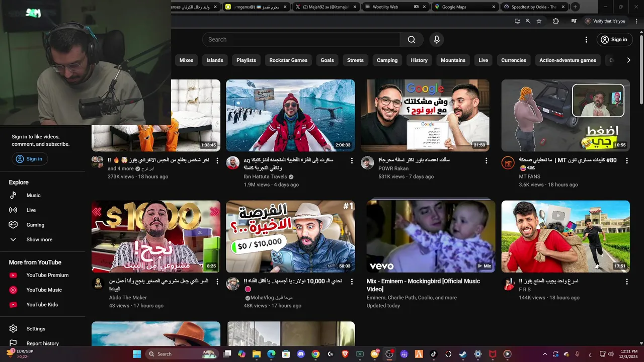Filter by the Playlists chip

pyautogui.click(x=246, y=60)
